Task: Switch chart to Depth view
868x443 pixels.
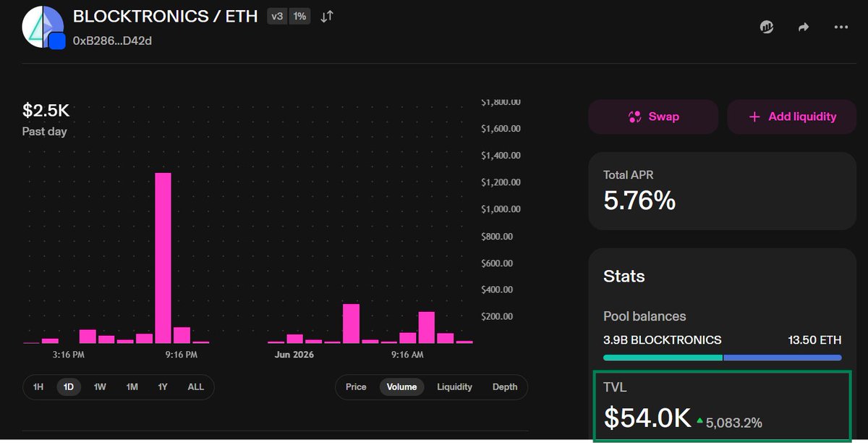Action: coord(505,387)
